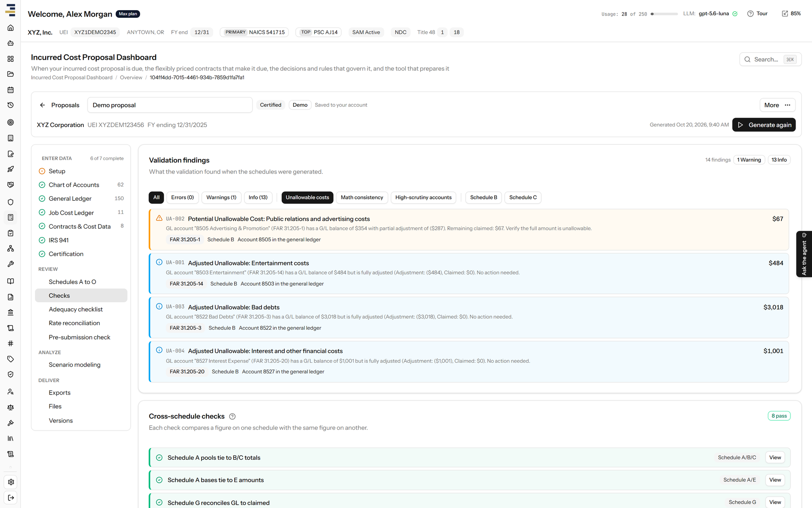812x508 pixels.
Task: Open Rate reconciliation in the review menu
Action: pyautogui.click(x=74, y=323)
